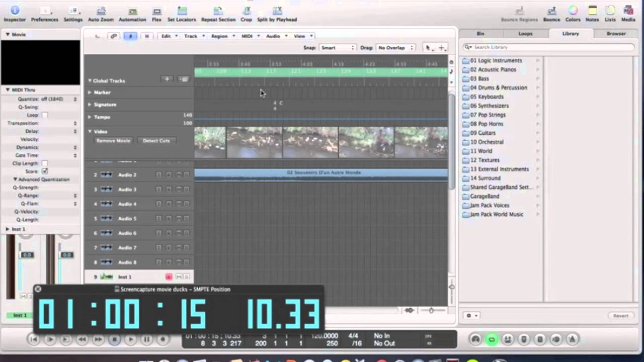Click in the Search Library field
Viewport: 644px width, 362px height.
coord(549,47)
